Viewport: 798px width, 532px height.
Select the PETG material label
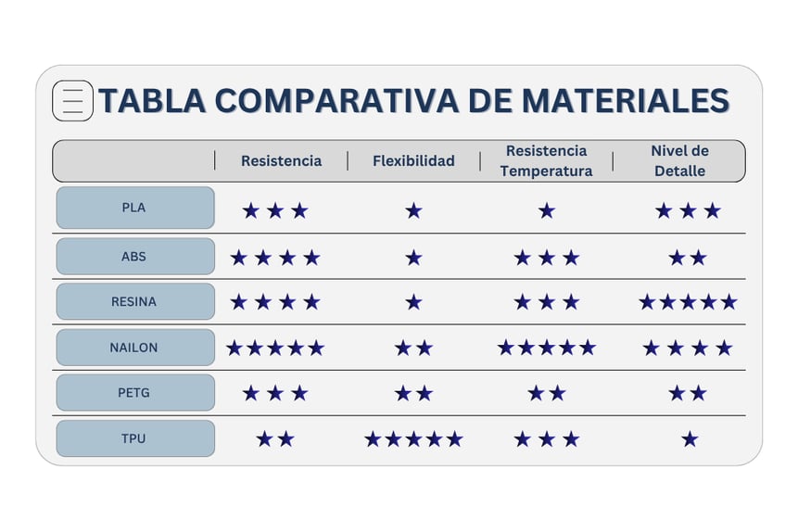pos(135,393)
